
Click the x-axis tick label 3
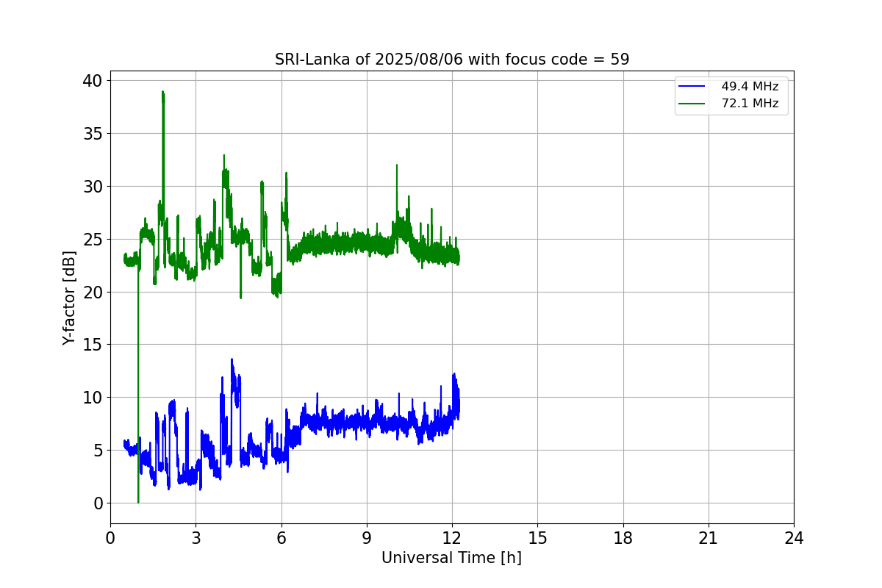[196, 538]
